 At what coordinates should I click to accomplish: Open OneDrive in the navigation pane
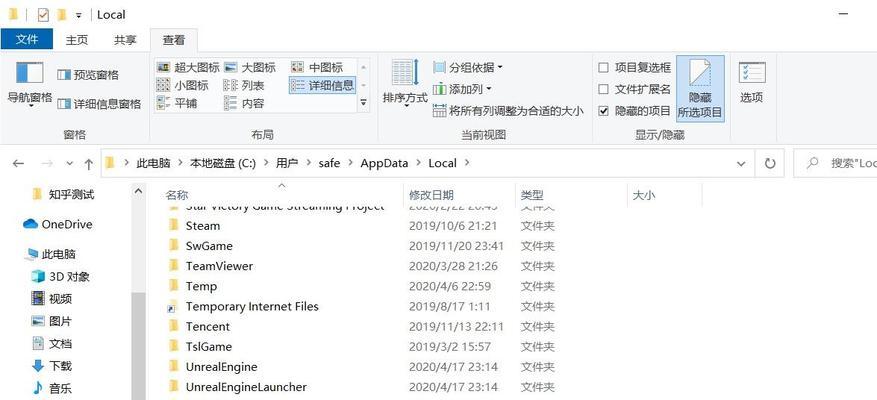coord(58,224)
